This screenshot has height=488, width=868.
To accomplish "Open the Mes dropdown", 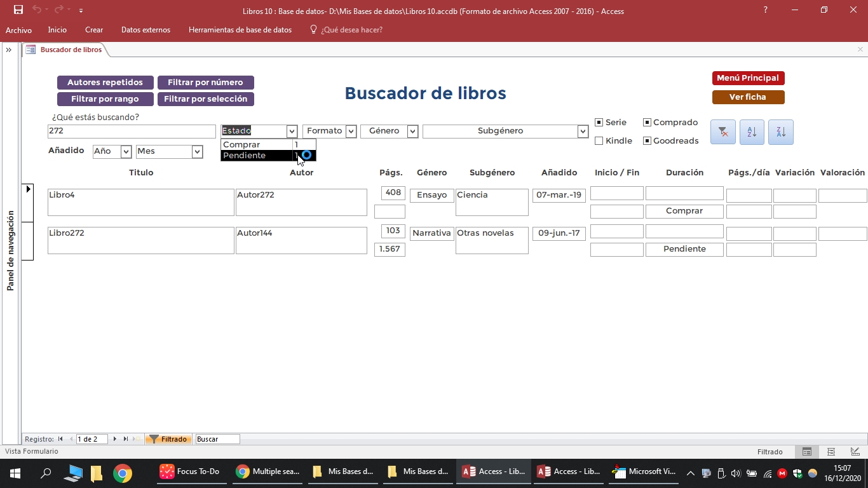I will [x=197, y=152].
